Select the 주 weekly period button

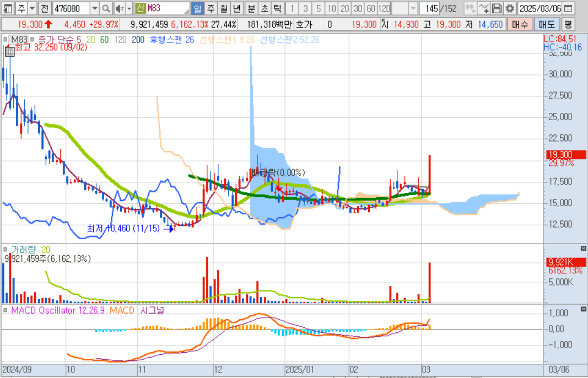(211, 8)
